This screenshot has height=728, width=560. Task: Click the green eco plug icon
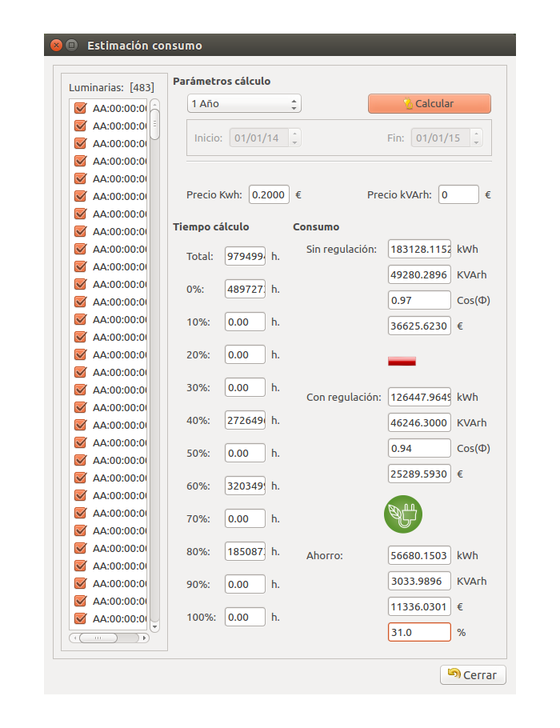[403, 514]
